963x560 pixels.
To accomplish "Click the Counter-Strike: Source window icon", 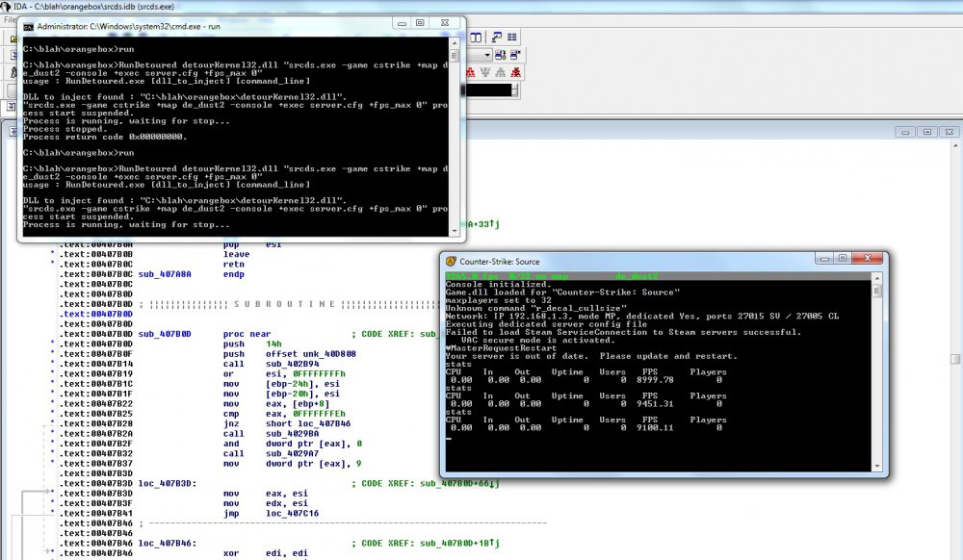I will [x=450, y=261].
